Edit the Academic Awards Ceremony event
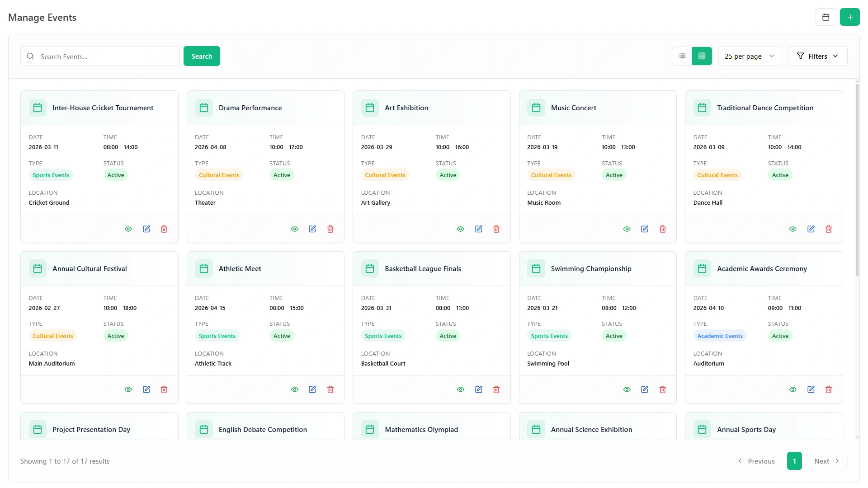868x488 pixels. pos(811,389)
